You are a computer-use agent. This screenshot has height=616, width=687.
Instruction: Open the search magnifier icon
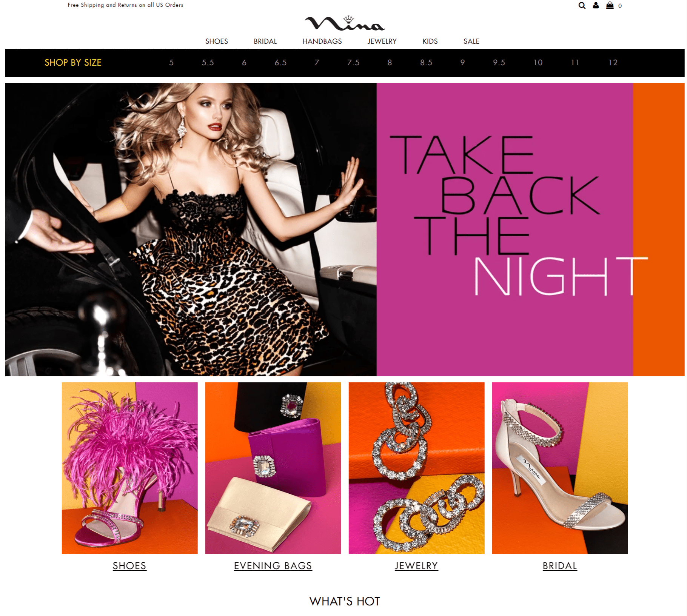(582, 5)
